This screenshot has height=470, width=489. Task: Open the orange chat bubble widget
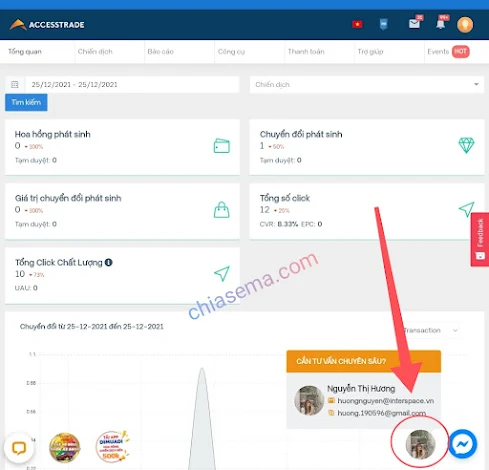point(19,448)
